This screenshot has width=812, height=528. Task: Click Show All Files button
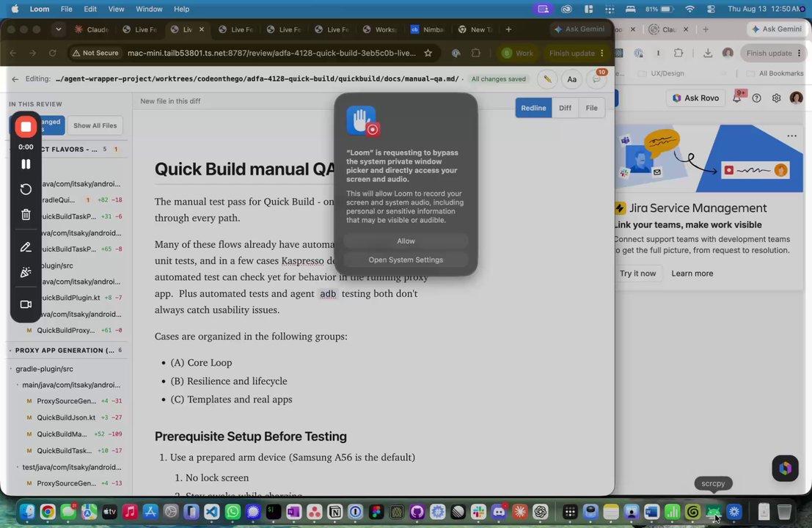click(x=95, y=125)
